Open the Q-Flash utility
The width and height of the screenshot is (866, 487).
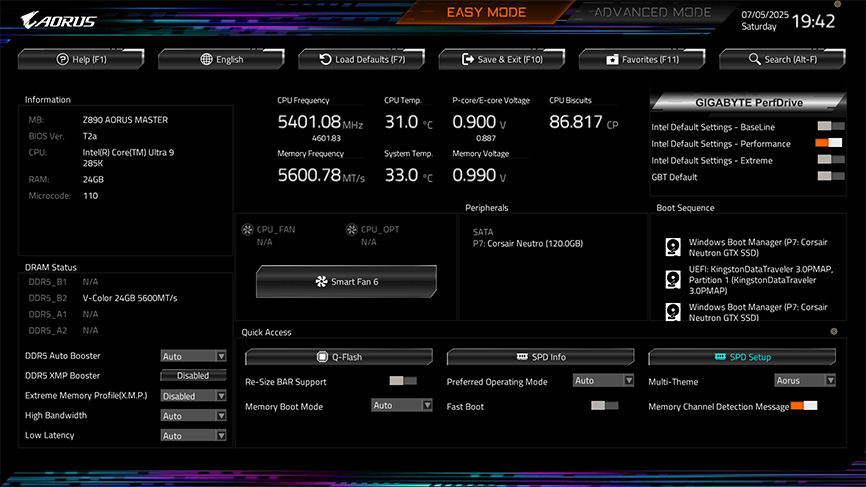(x=339, y=357)
